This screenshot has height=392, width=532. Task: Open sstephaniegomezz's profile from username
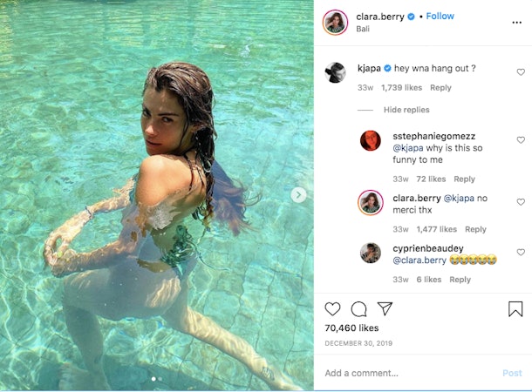click(x=434, y=136)
